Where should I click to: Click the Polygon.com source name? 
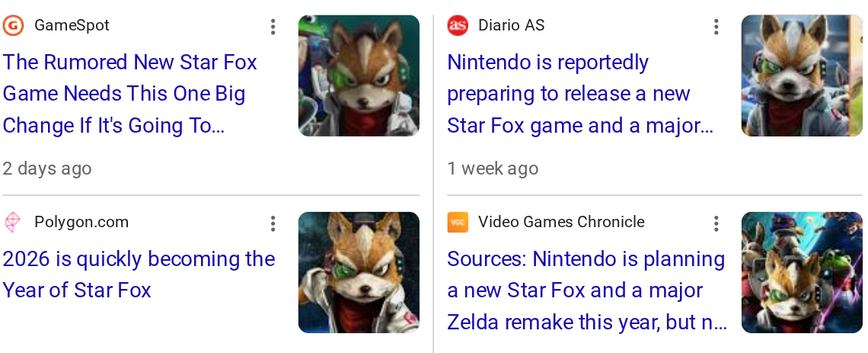click(81, 223)
